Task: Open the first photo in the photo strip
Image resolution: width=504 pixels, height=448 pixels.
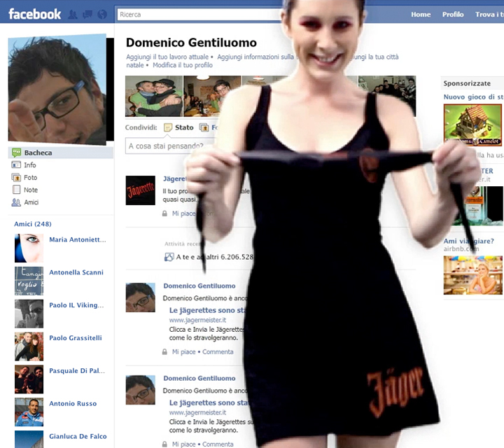Action: click(x=154, y=96)
